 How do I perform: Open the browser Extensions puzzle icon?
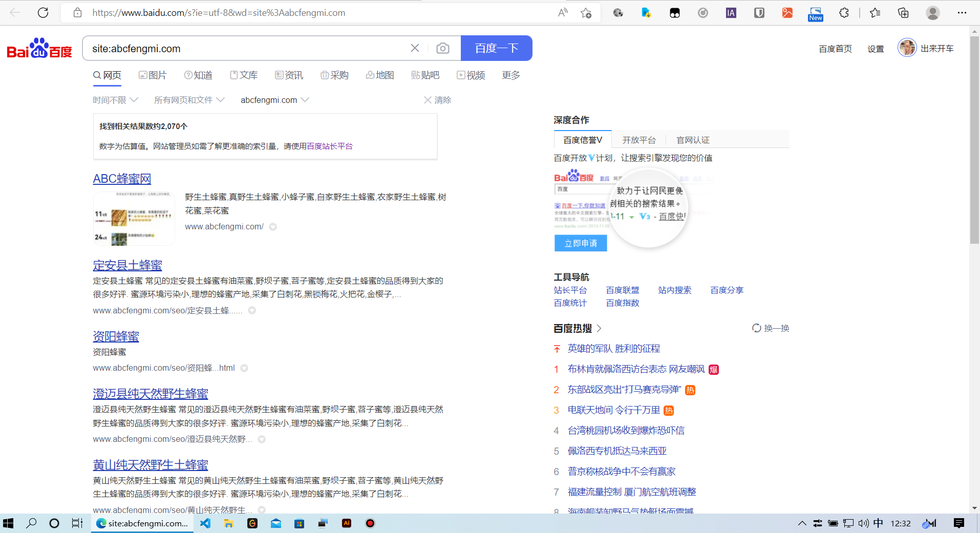[x=844, y=12]
